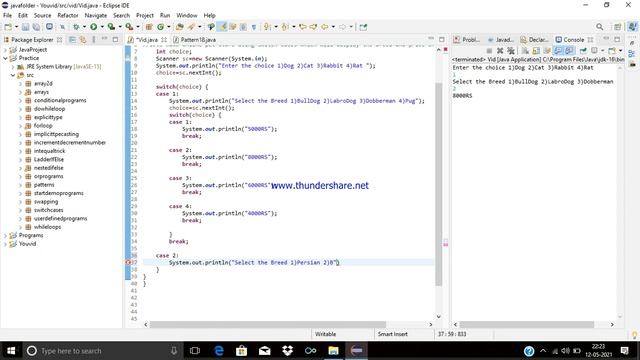Expand the Youvid project node
This screenshot has height=360, width=640.
coord(5,244)
